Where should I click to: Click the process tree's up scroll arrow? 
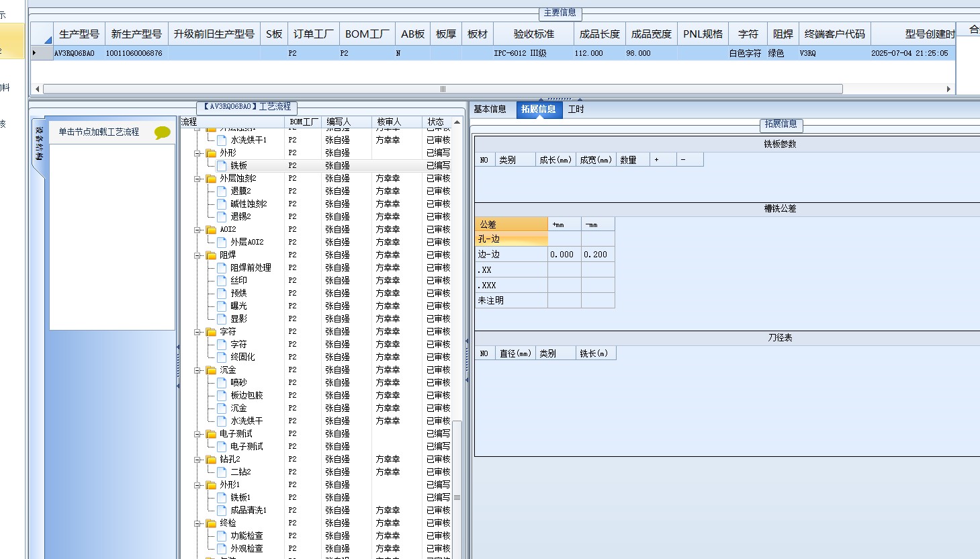(x=457, y=122)
